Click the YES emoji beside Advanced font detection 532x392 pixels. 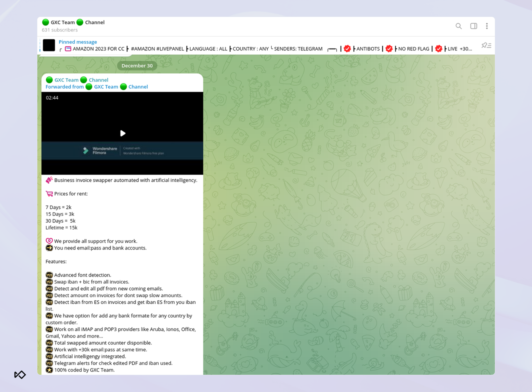click(x=49, y=275)
